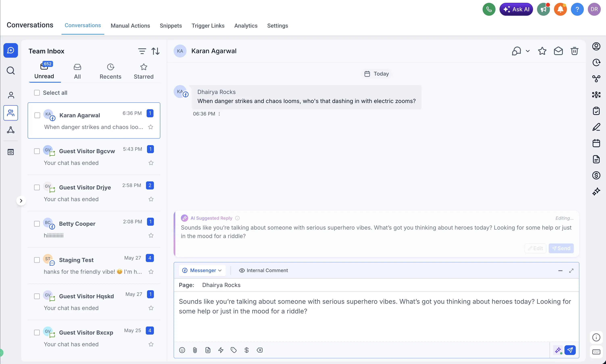Click inside the message text area
Viewport: 606px width, 364px height.
[x=376, y=317]
